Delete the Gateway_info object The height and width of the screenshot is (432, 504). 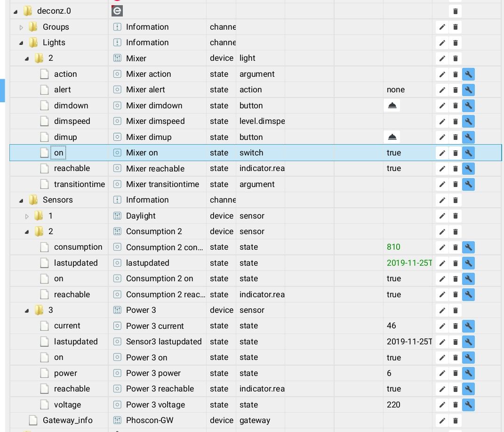click(x=455, y=420)
